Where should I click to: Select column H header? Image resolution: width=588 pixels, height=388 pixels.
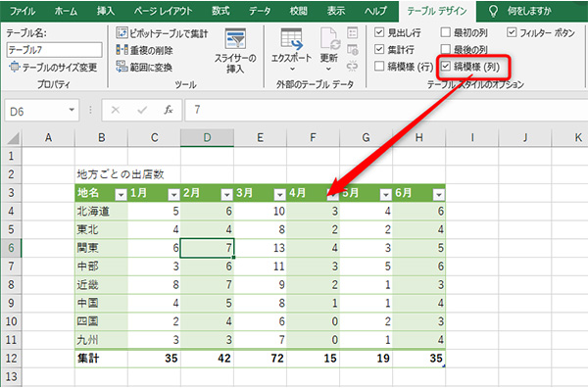418,138
